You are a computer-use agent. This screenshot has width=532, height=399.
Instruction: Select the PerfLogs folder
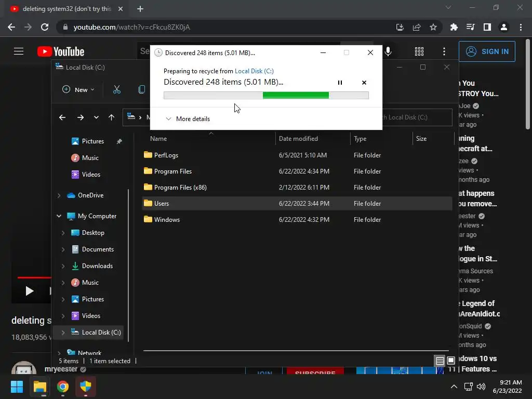[x=297, y=155]
